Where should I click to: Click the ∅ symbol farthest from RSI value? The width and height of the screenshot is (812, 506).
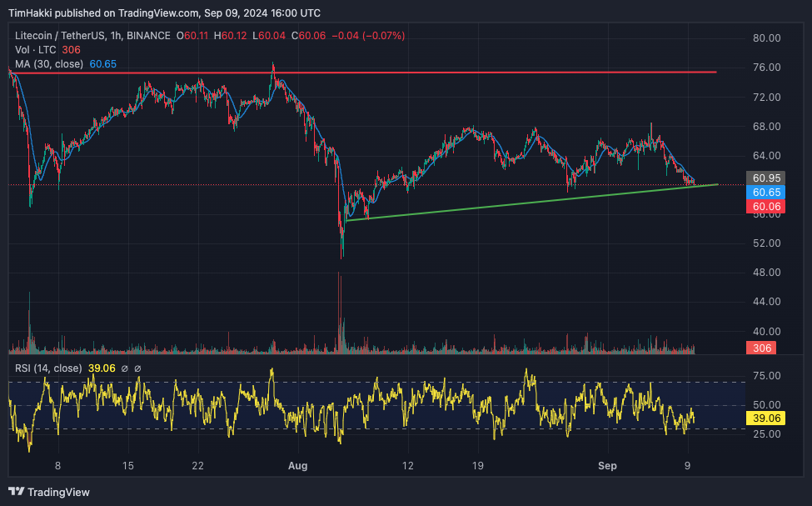tap(137, 368)
